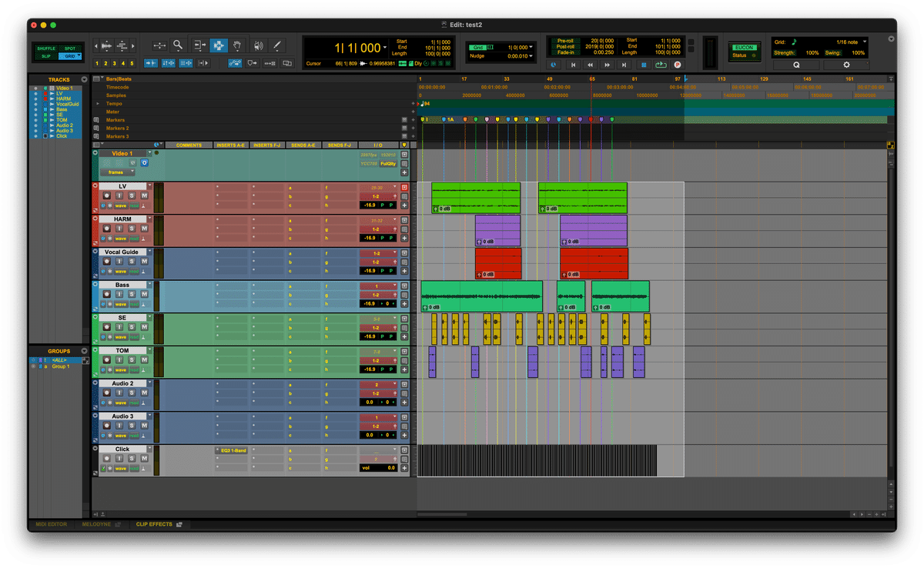Open the CLIP EFFECTS tab
This screenshot has height=568, width=924.
pos(154,524)
